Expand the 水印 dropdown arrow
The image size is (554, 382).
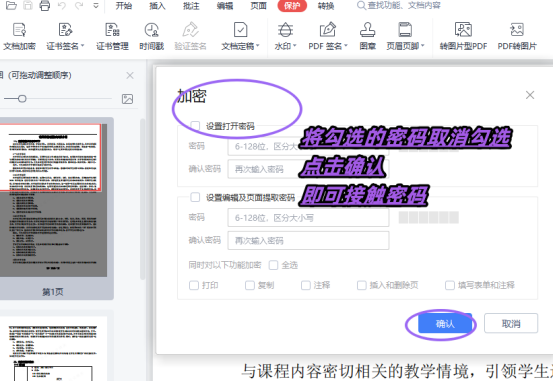pos(295,46)
